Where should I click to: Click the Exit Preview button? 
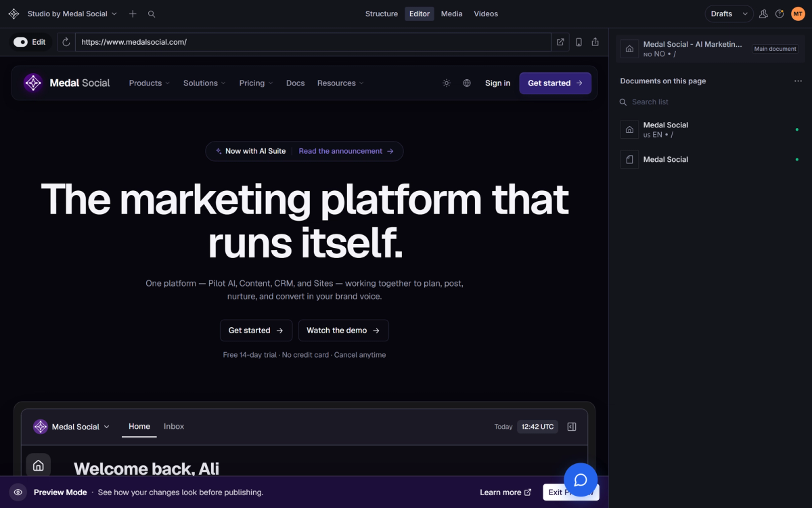click(x=571, y=492)
